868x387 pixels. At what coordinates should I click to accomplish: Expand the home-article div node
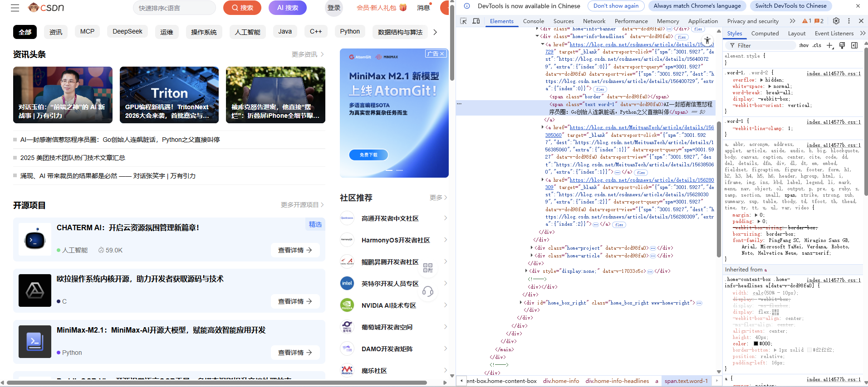point(532,256)
